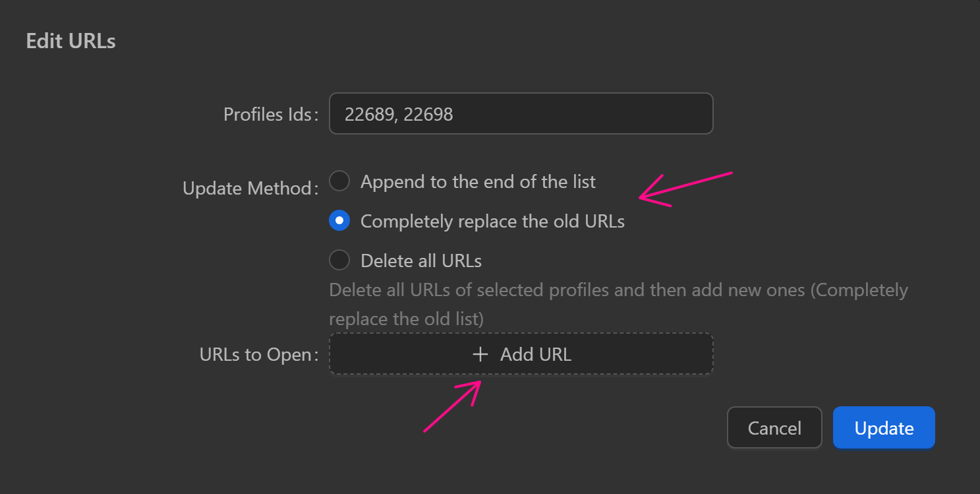980x494 pixels.
Task: Cancel the Edit URLs dialog
Action: [x=774, y=428]
